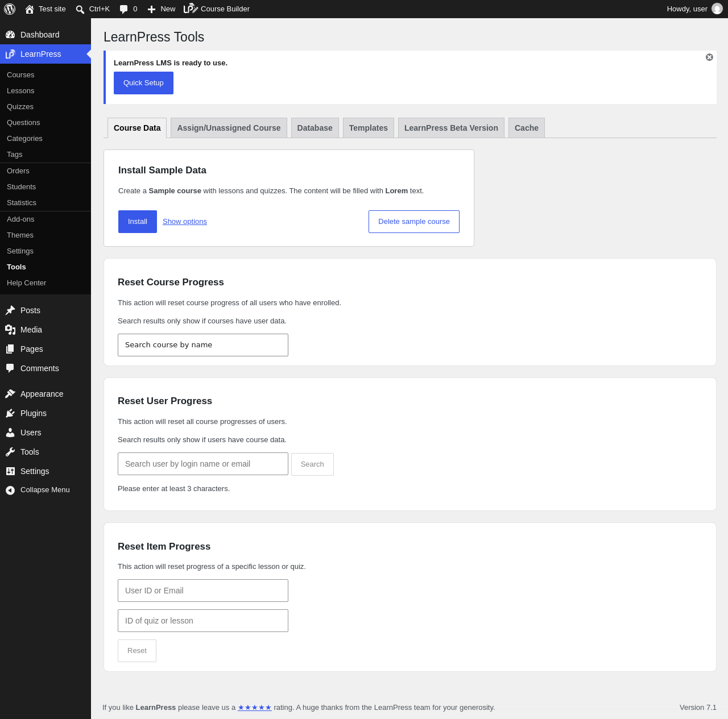Show options for sample data install

pyautogui.click(x=185, y=222)
